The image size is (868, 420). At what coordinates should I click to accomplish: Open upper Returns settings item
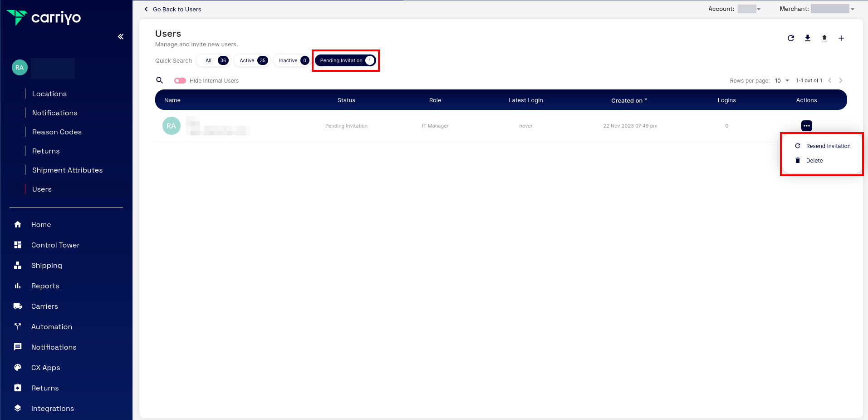[46, 151]
